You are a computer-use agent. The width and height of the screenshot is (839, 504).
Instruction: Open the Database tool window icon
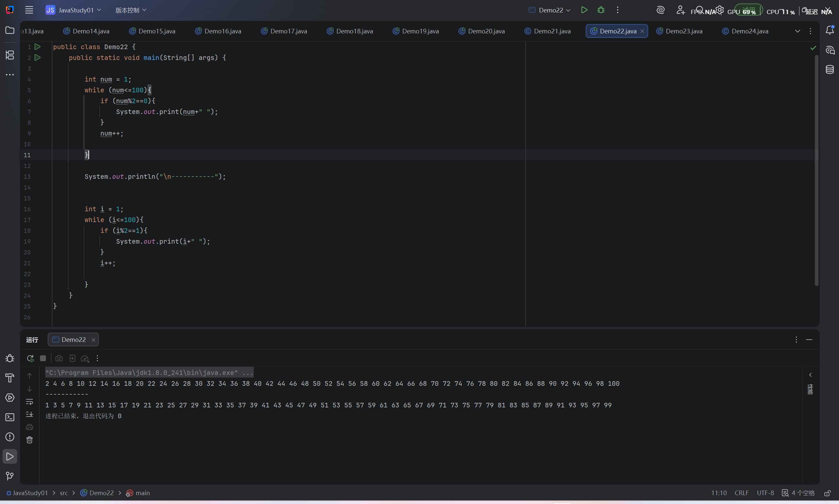(829, 70)
